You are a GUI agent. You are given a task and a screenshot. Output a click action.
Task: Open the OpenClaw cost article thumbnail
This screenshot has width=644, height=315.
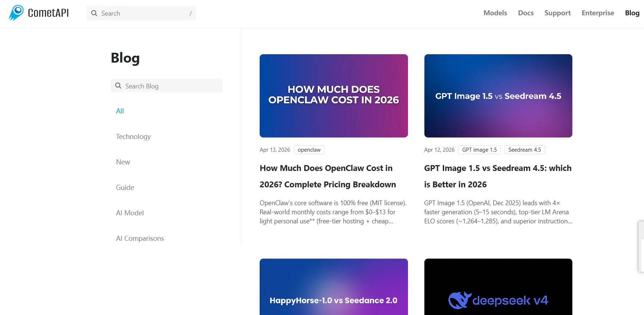tap(334, 96)
